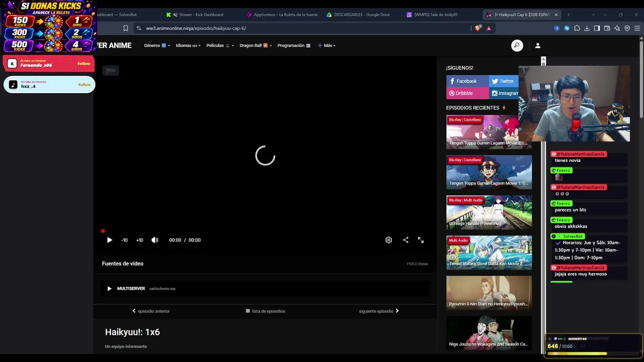Open lista de episodios
Image resolution: width=644 pixels, height=362 pixels.
[x=265, y=311]
